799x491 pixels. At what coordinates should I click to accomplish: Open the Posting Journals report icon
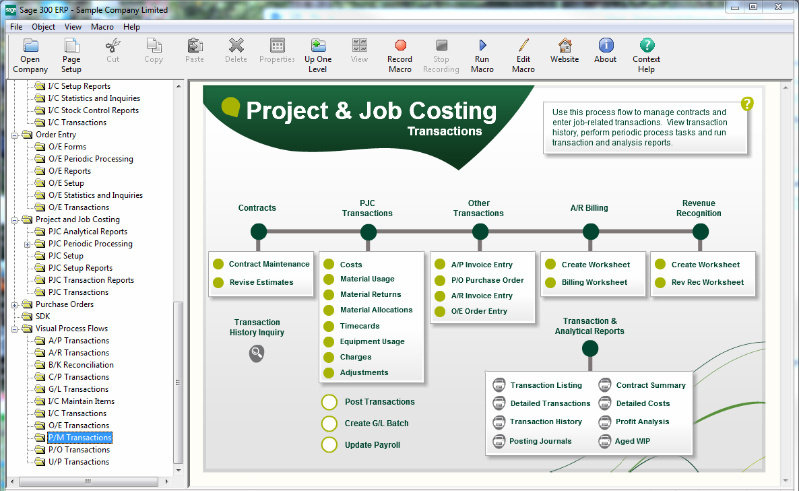[499, 441]
